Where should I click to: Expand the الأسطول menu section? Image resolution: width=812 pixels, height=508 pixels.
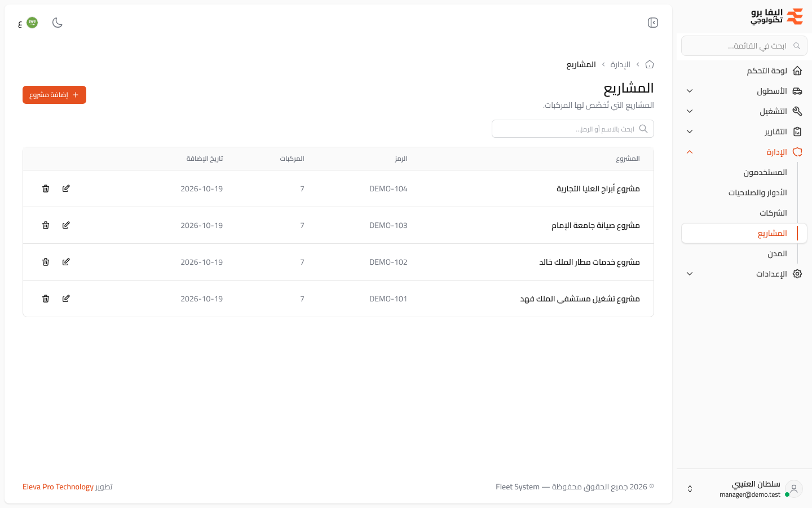pos(744,91)
